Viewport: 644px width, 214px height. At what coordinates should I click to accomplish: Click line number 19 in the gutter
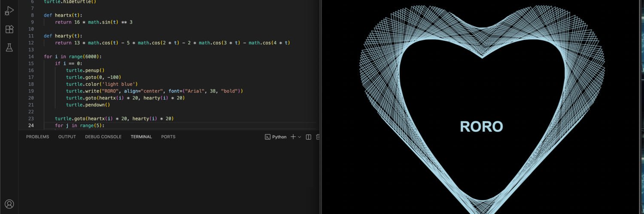coord(31,91)
